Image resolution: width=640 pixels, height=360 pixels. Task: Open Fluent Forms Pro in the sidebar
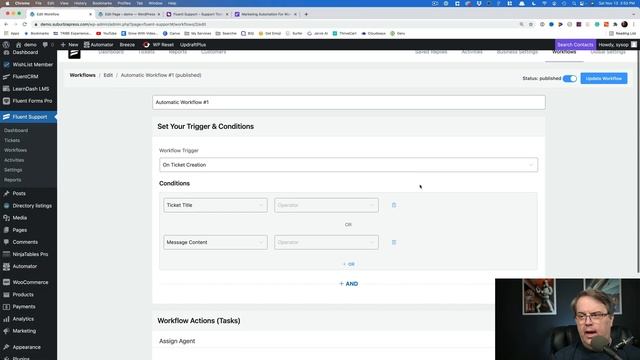pyautogui.click(x=29, y=101)
